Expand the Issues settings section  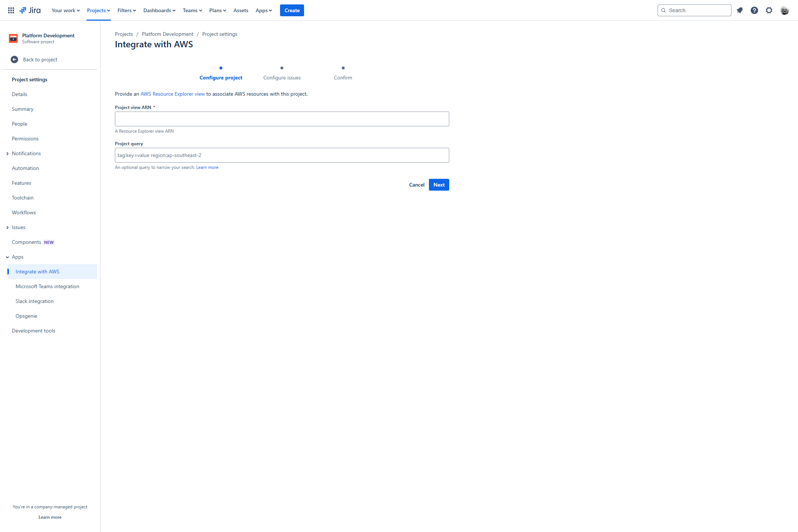point(7,228)
